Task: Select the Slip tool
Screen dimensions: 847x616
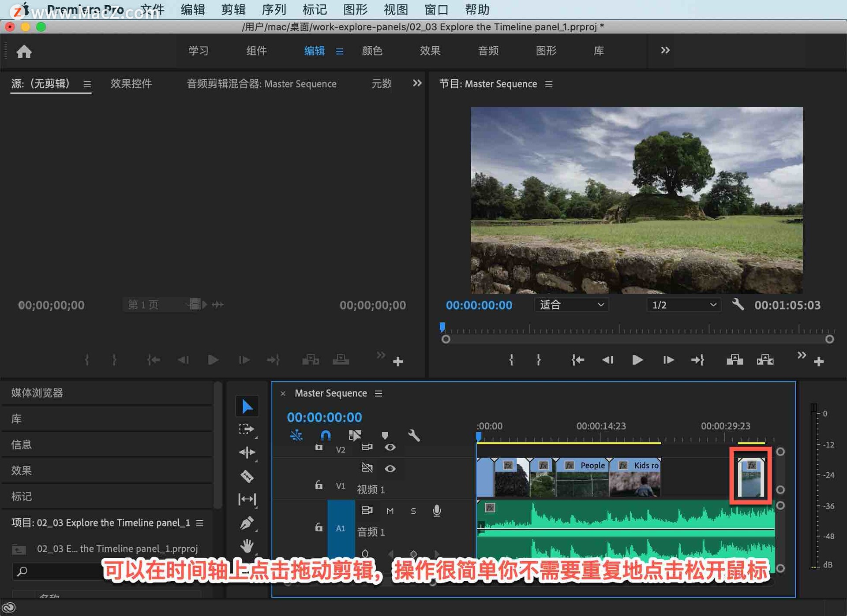Action: pos(247,499)
